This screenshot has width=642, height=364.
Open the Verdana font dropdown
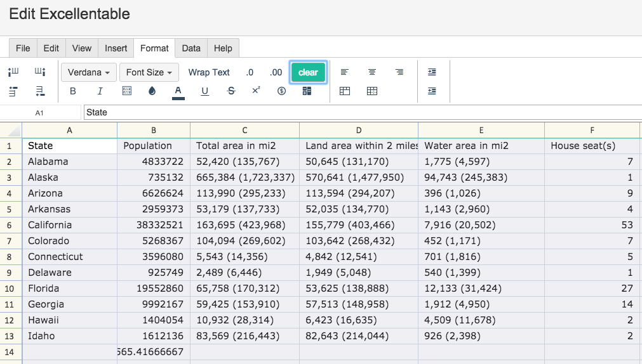click(89, 72)
